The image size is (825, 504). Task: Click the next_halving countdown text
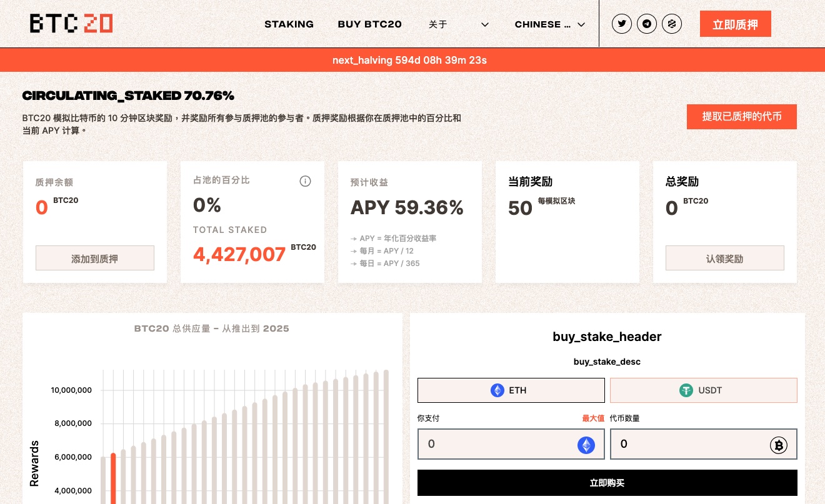pyautogui.click(x=409, y=61)
